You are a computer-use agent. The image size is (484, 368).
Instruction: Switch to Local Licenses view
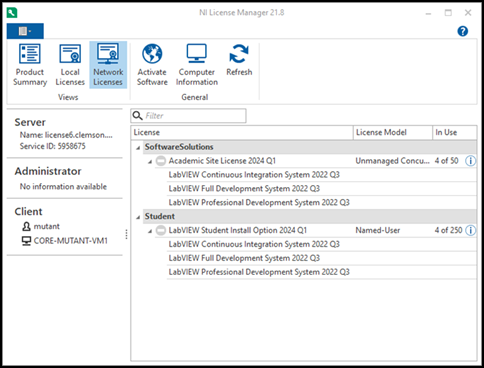[70, 65]
